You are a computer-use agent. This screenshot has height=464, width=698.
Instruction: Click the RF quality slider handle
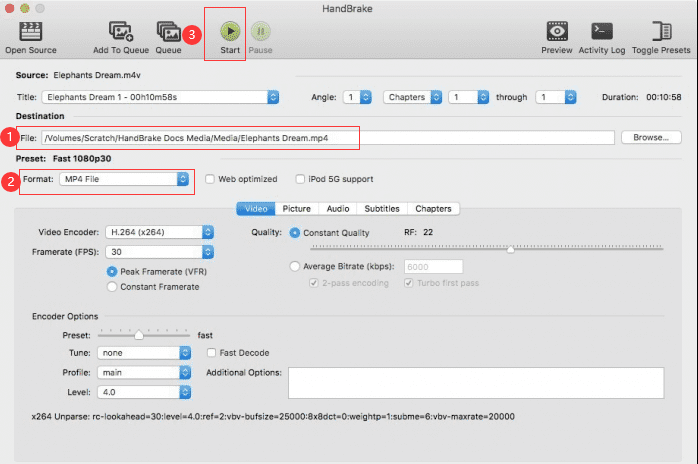point(511,249)
